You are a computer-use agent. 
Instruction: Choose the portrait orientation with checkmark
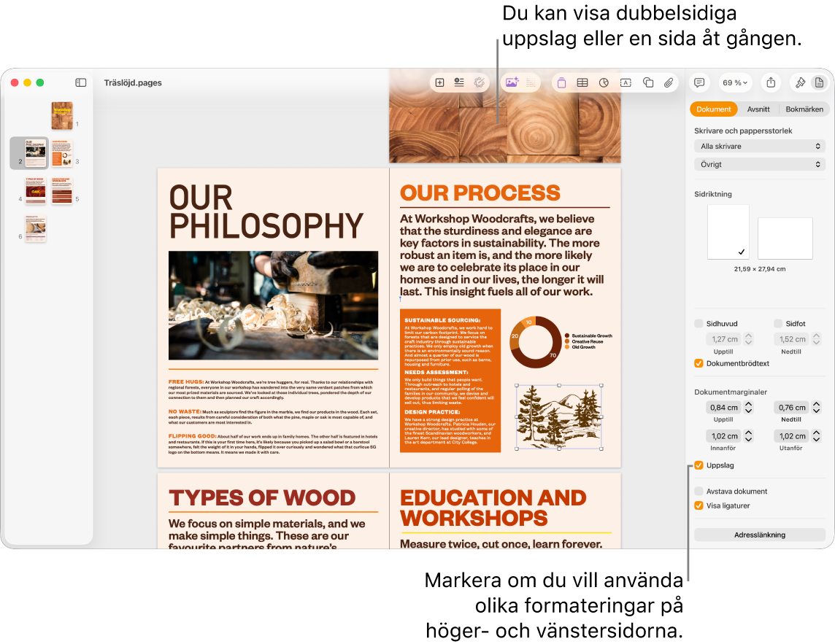[728, 231]
